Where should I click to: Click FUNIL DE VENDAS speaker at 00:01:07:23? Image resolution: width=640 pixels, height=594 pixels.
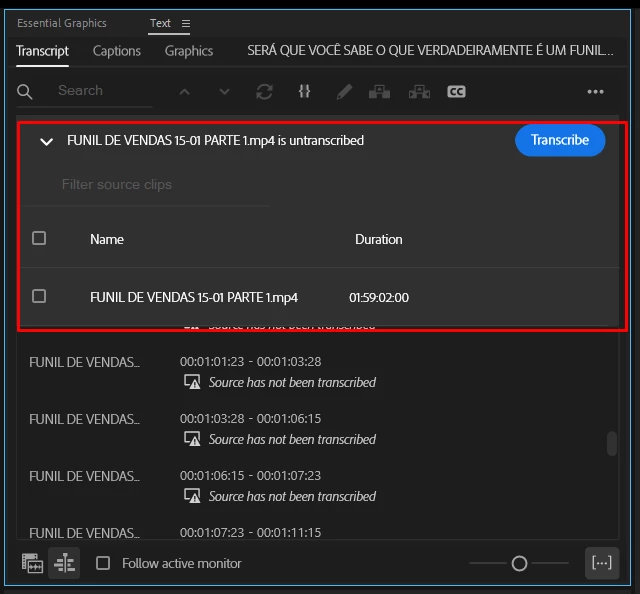tap(84, 533)
